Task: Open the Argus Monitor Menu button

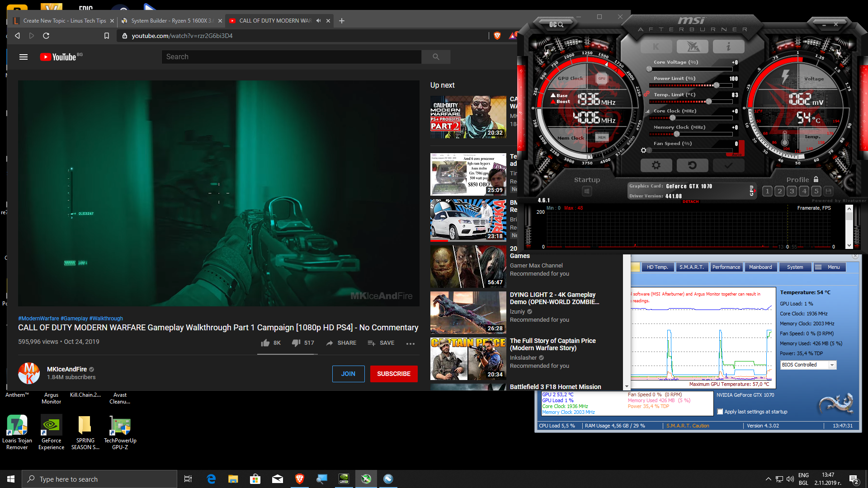Action: point(829,267)
